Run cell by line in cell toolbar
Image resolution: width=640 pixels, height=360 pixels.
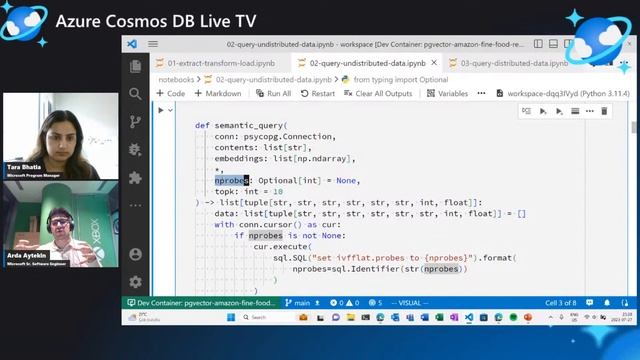527,111
